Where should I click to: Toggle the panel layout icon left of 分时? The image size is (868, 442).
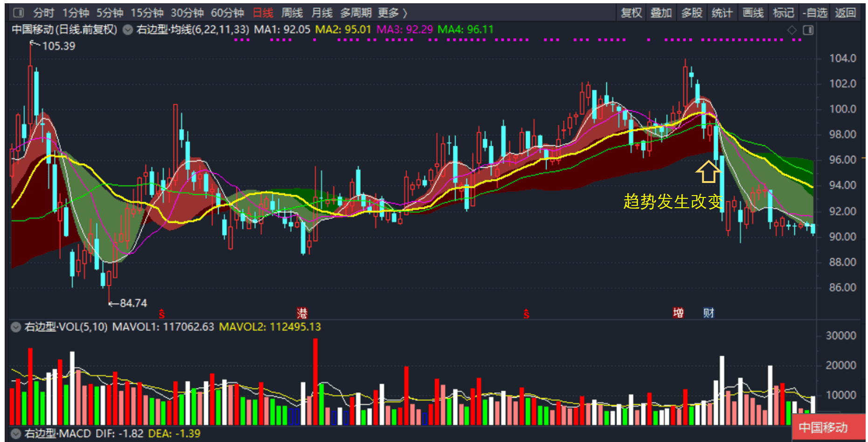(x=19, y=13)
